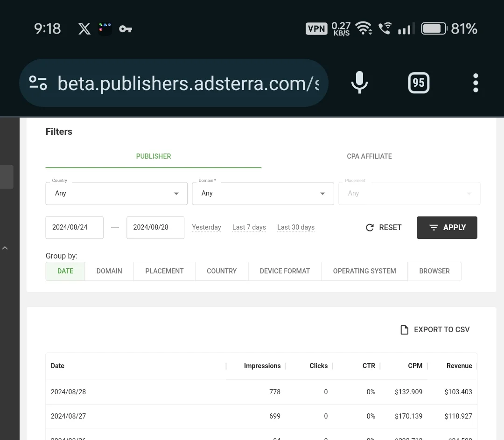
Task: Click the beta.publishers.adsterra.com address bar
Action: (x=174, y=83)
